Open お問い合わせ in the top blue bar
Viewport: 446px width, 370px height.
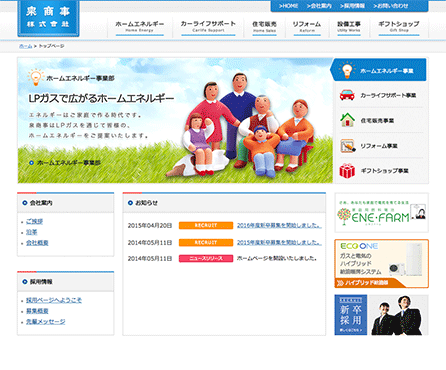391,6
